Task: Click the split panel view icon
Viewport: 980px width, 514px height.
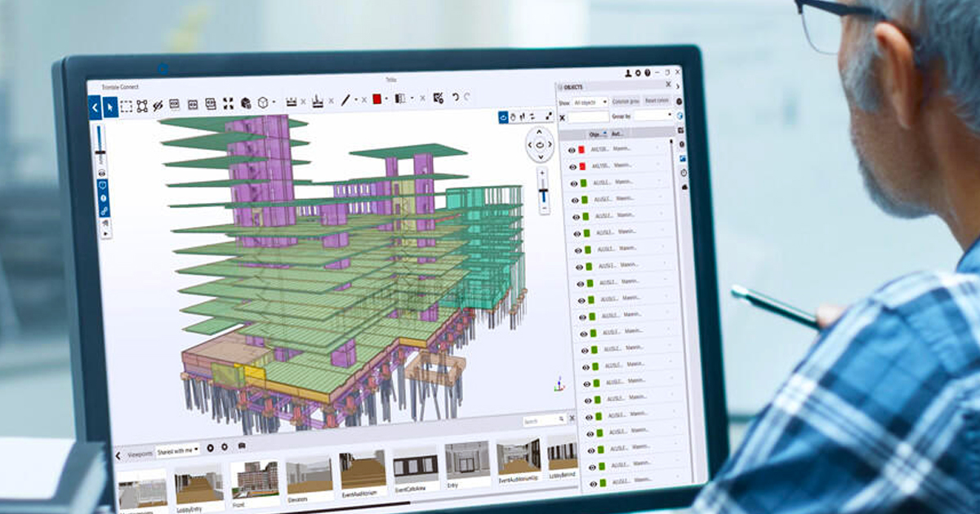Action: pyautogui.click(x=399, y=98)
